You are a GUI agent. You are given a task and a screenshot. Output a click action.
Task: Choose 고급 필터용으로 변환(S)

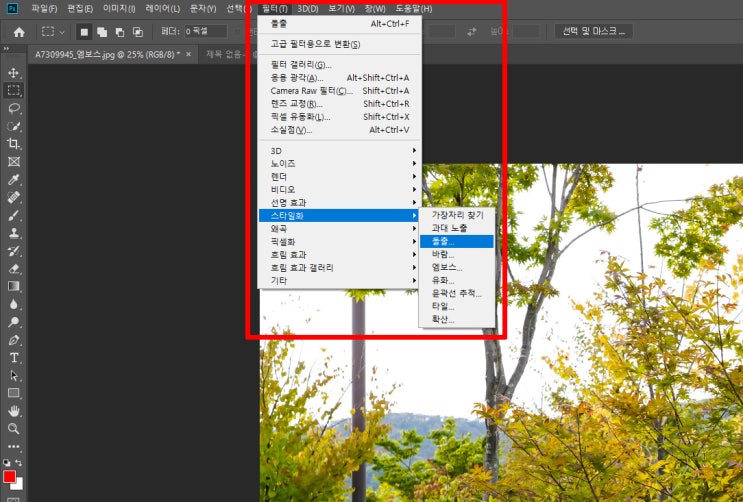coord(339,44)
